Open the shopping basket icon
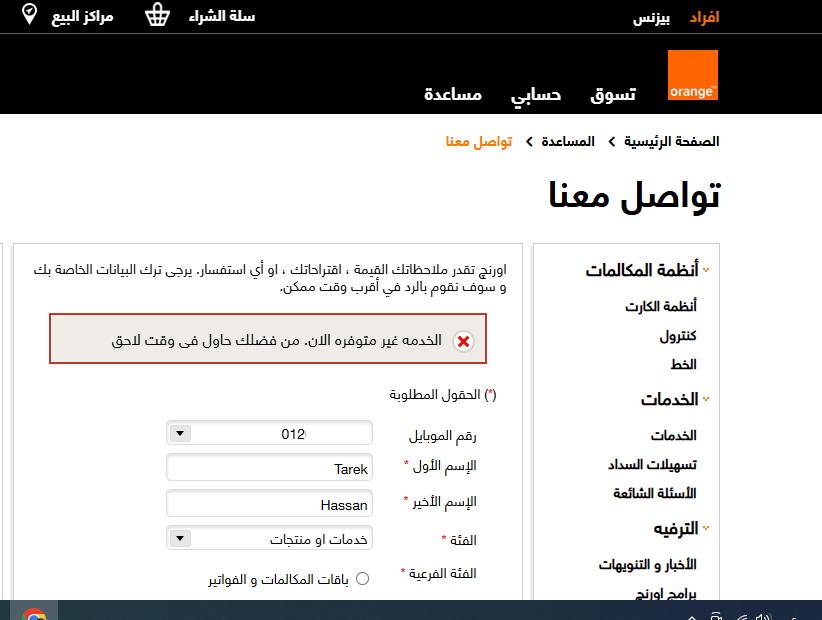Viewport: 822px width, 620px height. click(157, 15)
